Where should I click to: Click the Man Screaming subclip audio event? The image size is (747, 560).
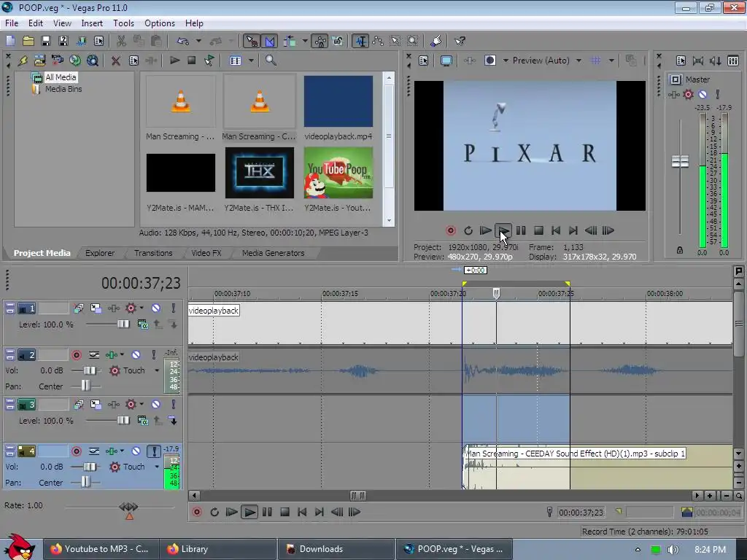597,467
